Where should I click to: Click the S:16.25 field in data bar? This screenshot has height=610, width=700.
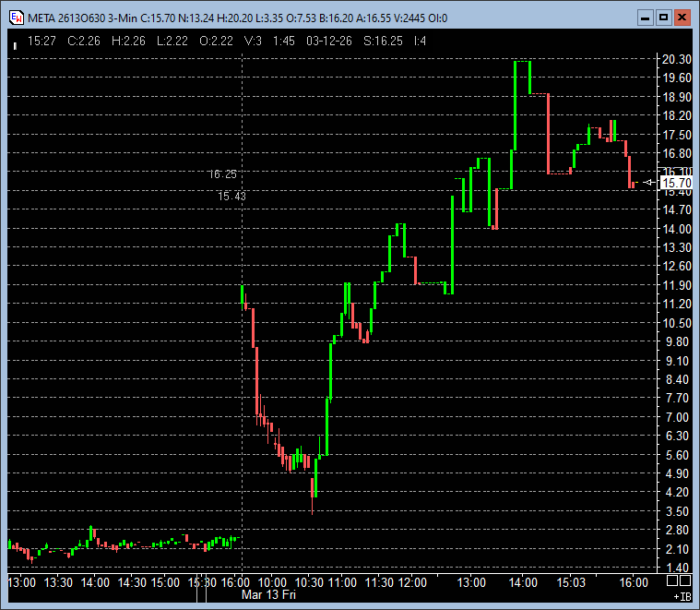click(x=382, y=41)
